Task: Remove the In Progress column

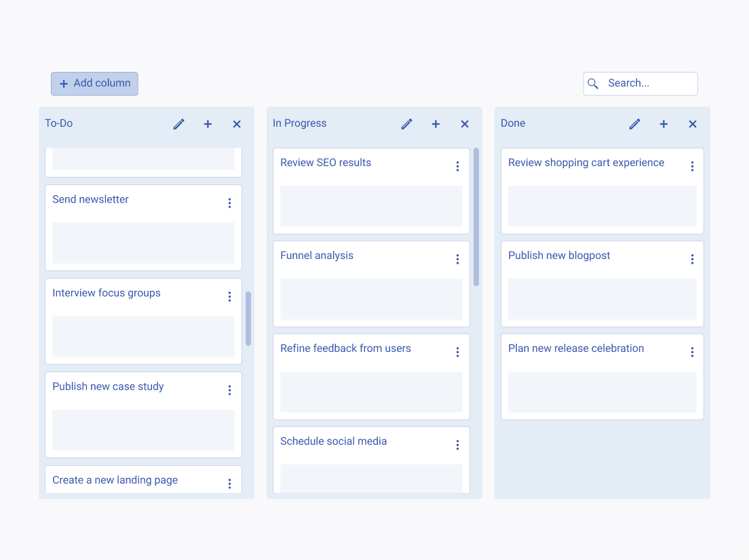Action: click(465, 124)
